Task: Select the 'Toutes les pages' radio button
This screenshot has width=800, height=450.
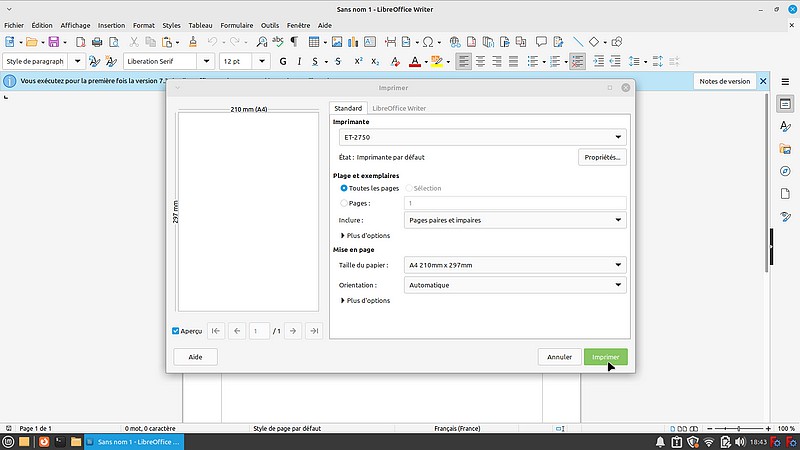Action: pyautogui.click(x=344, y=188)
